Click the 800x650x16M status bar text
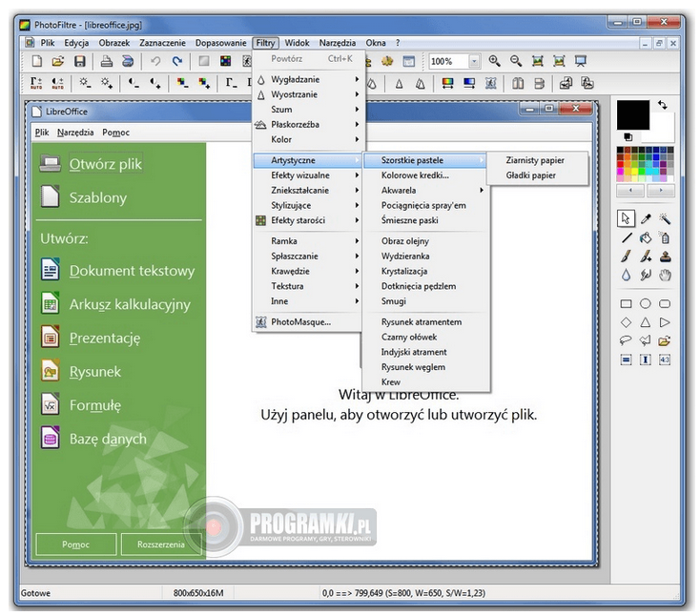This screenshot has height=616, width=700. 198,593
